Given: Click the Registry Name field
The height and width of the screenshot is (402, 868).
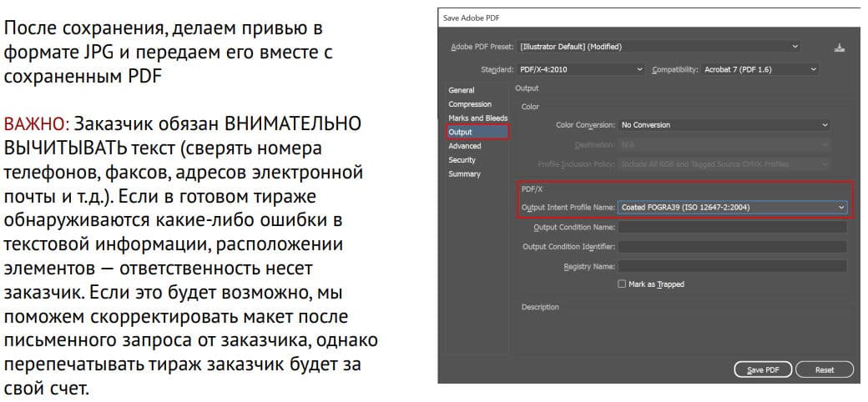Looking at the screenshot, I should click(733, 267).
